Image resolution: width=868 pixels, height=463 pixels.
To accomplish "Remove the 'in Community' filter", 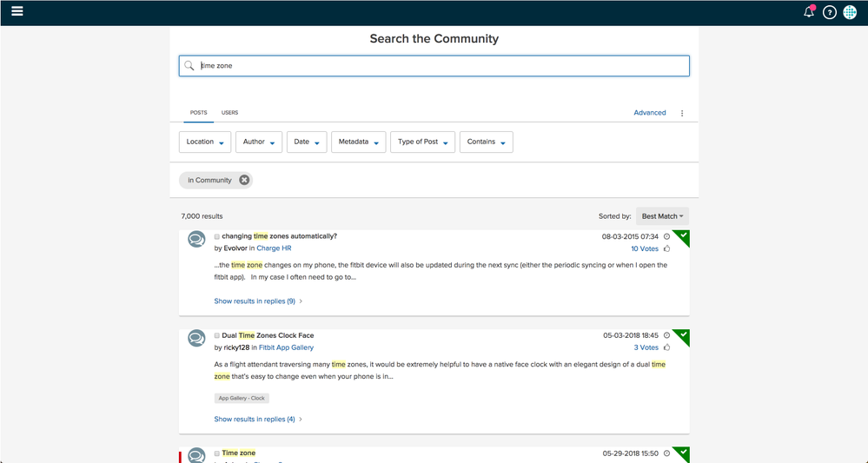I will pos(244,180).
